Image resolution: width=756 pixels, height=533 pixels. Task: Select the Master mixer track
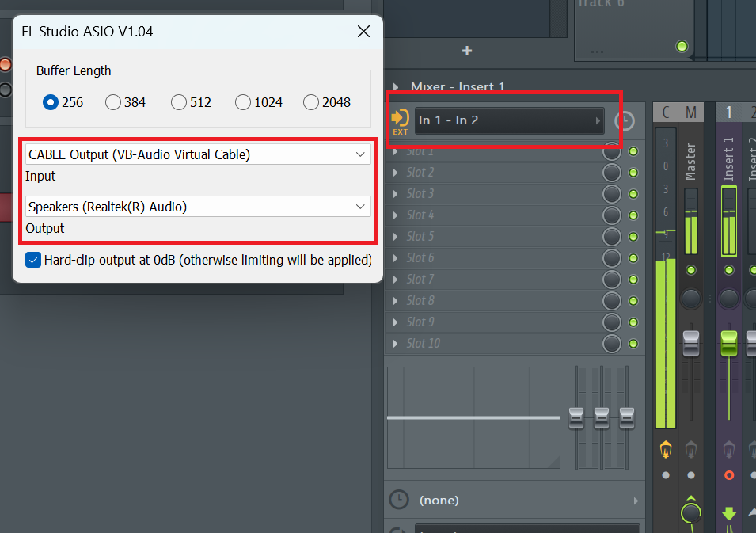tap(691, 162)
